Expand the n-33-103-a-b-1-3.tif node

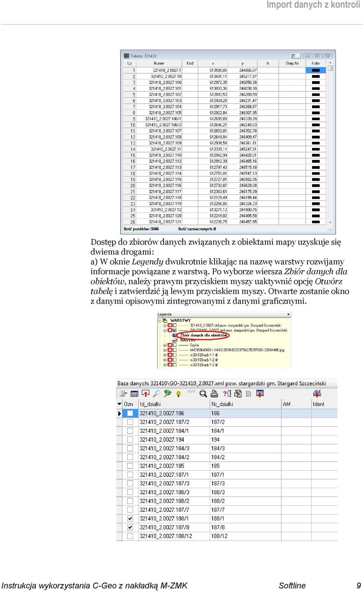pos(165,365)
